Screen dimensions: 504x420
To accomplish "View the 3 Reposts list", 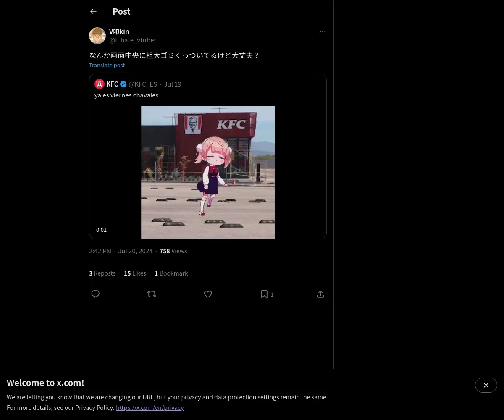I will coord(102,273).
